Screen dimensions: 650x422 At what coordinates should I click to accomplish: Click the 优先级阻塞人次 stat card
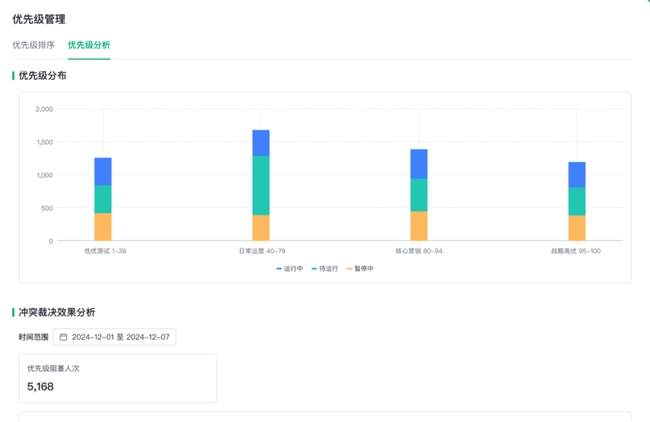117,378
